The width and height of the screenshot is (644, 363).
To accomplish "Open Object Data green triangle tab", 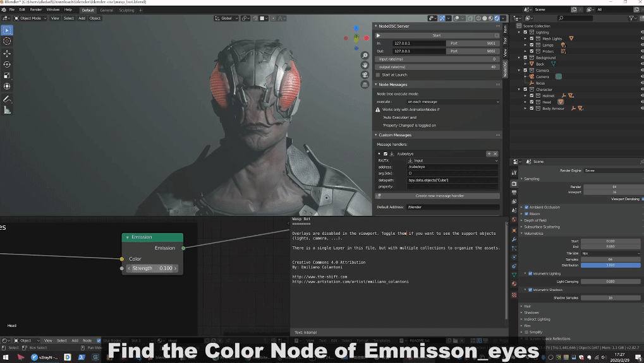I will tap(514, 275).
